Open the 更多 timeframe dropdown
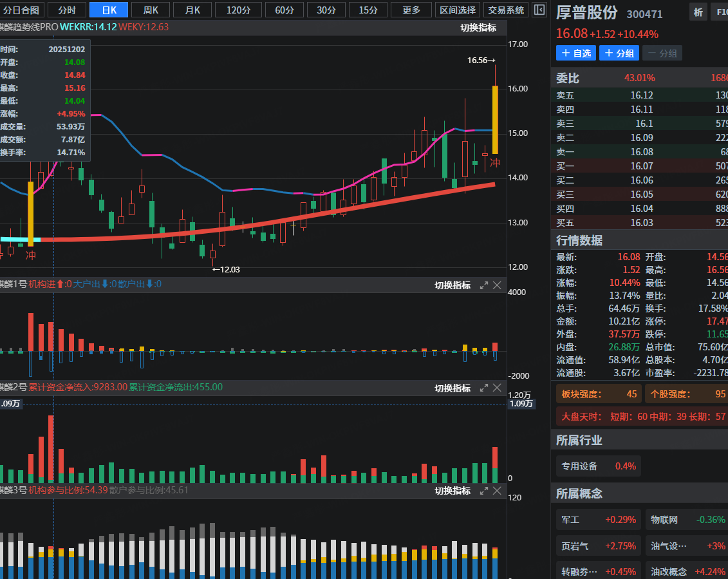The image size is (728, 579). (411, 10)
